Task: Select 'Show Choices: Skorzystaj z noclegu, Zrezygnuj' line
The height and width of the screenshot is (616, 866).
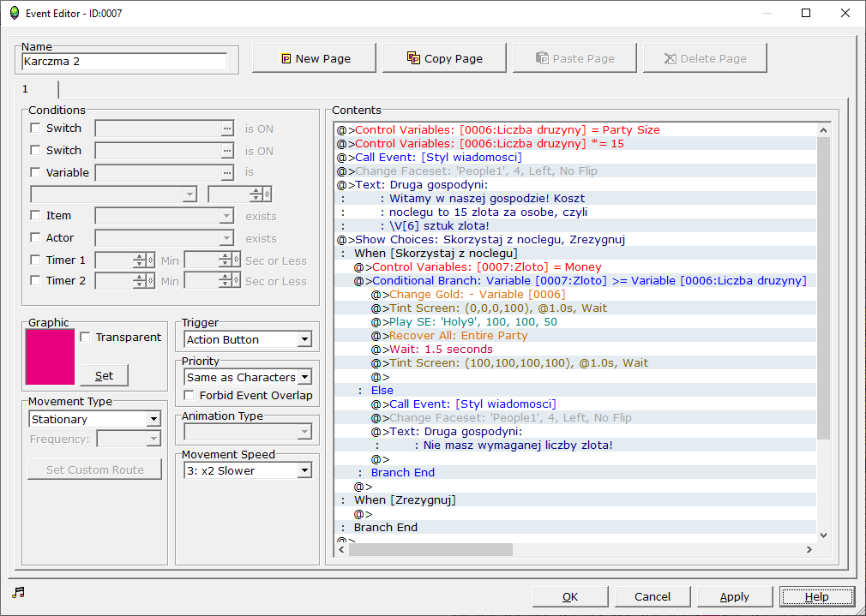Action: point(575,240)
